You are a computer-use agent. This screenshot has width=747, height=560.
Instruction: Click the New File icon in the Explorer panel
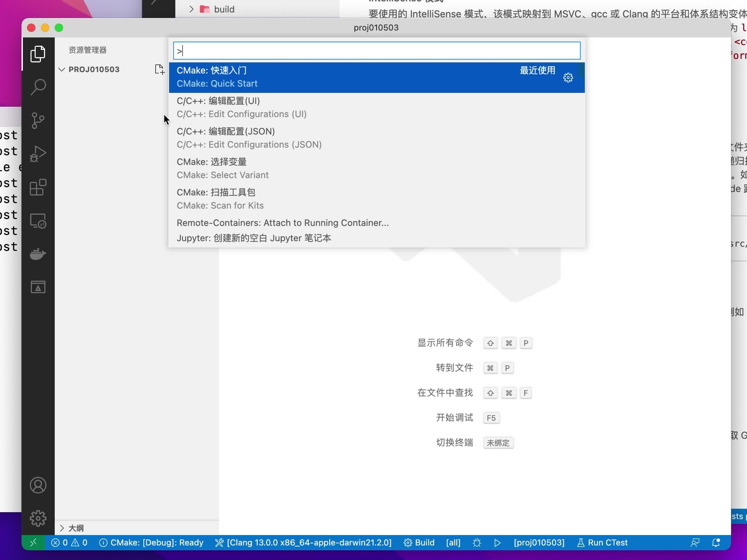(x=160, y=69)
